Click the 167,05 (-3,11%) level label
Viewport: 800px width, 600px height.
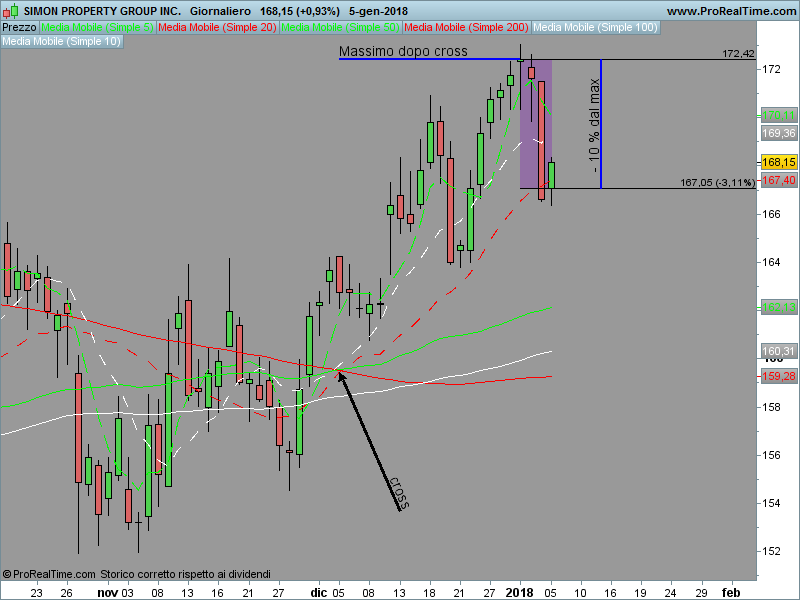tap(717, 182)
